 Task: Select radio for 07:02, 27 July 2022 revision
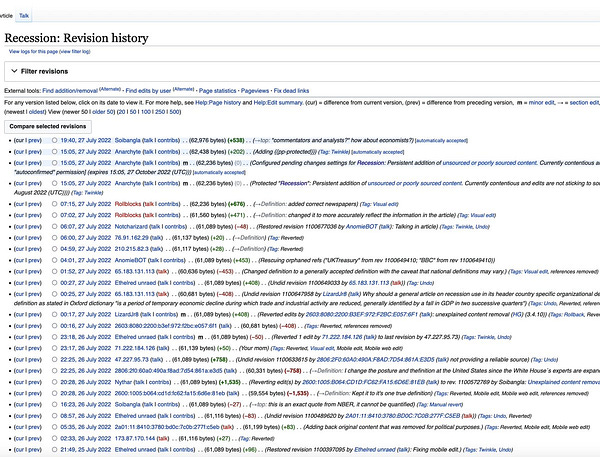tap(54, 215)
